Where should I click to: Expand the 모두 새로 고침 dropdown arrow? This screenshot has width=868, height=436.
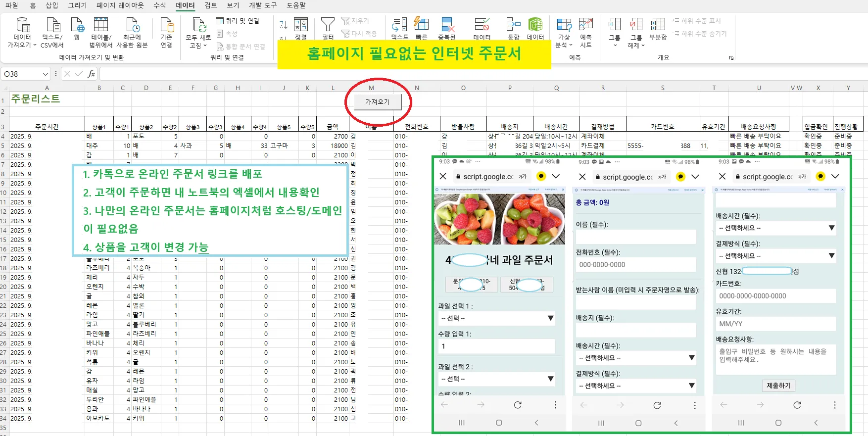205,45
